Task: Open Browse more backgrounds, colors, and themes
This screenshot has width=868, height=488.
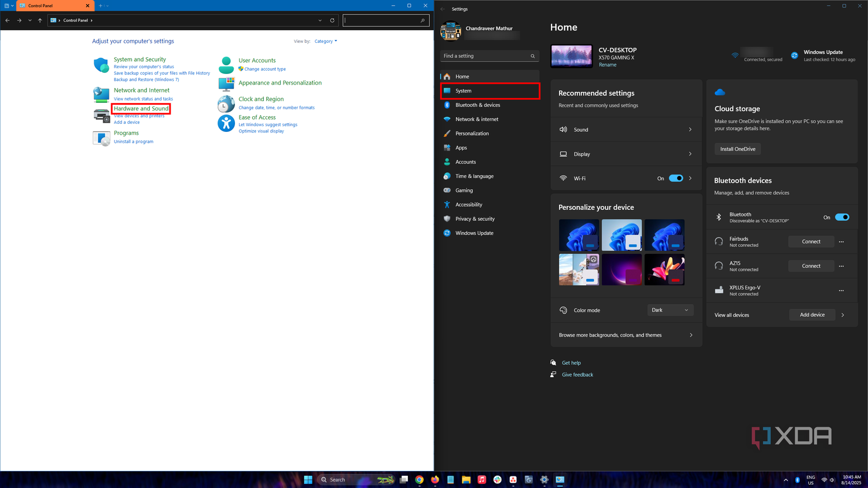Action: (x=626, y=335)
